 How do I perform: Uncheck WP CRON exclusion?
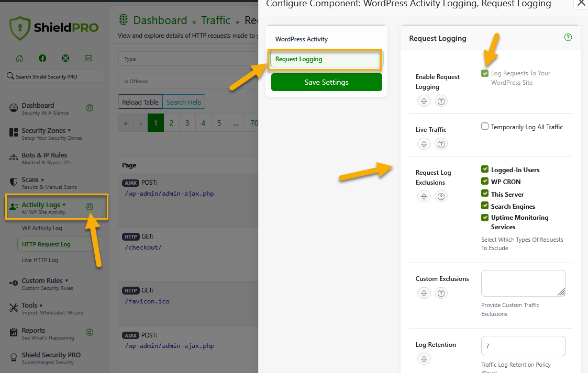485,181
